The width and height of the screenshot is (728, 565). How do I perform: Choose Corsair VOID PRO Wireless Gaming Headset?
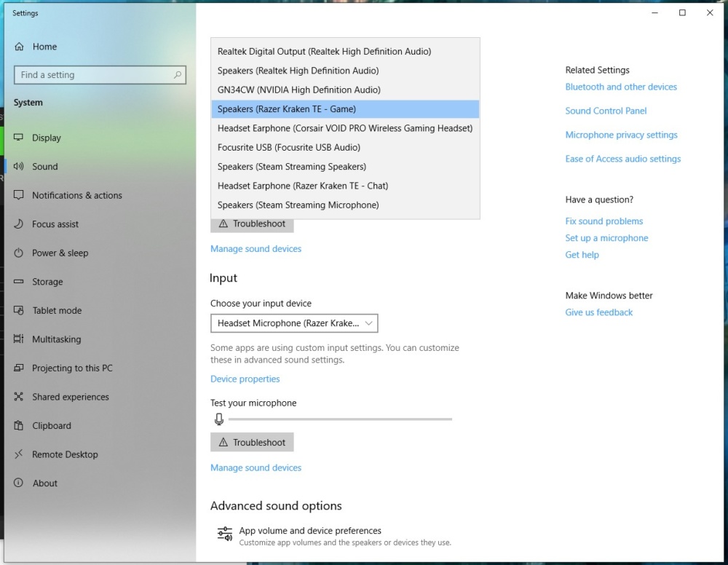pos(345,128)
